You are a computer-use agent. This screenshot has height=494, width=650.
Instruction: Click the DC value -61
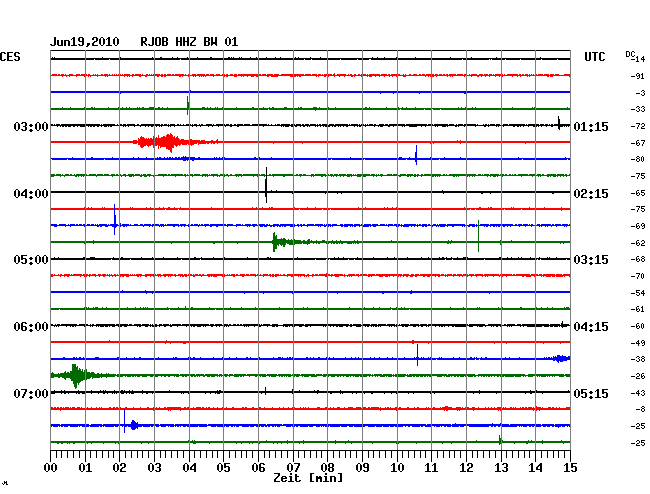click(x=638, y=309)
